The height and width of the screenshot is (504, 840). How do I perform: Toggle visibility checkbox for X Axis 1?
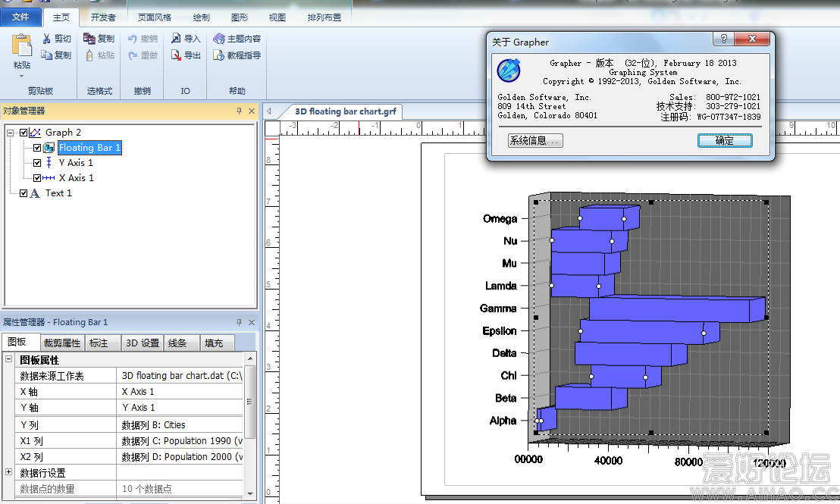[37, 178]
